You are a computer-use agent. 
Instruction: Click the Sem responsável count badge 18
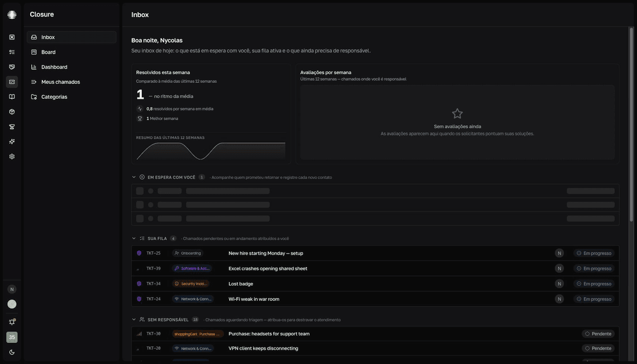[195, 320]
